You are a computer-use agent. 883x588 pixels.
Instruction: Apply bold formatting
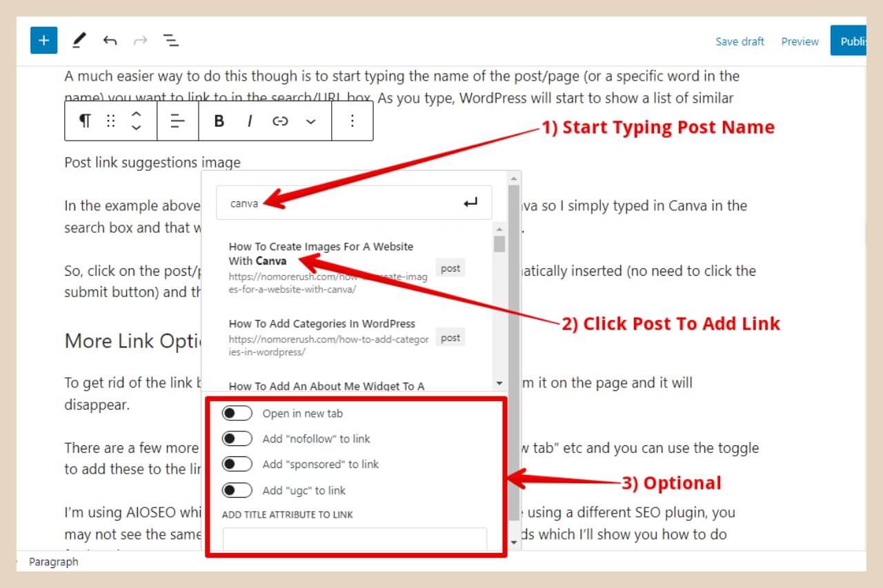(x=219, y=121)
